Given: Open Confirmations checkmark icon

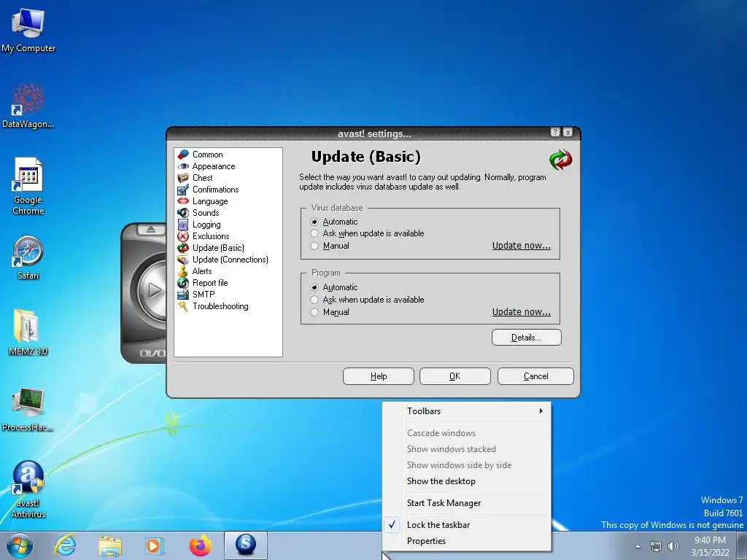Looking at the screenshot, I should [183, 190].
